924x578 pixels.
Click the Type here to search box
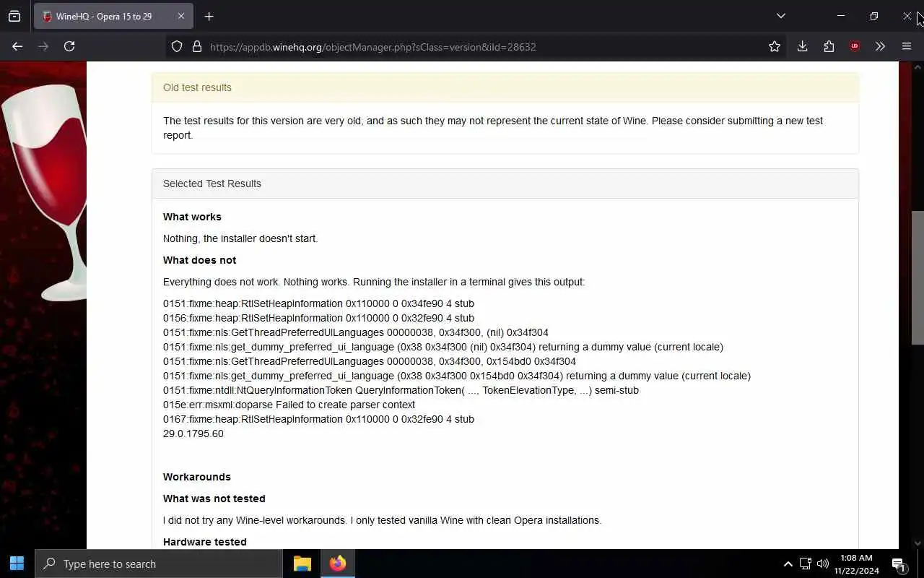(x=159, y=564)
